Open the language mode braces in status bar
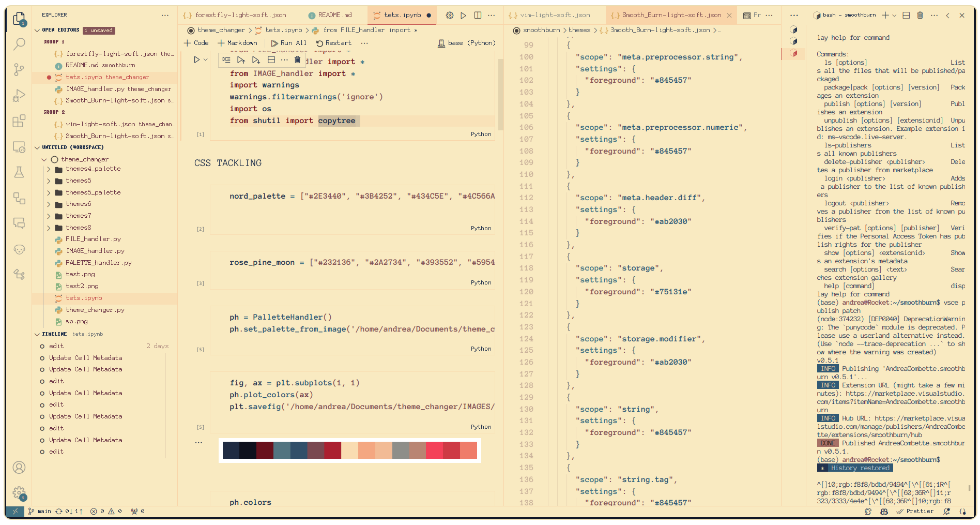The width and height of the screenshot is (980, 525). [x=963, y=511]
